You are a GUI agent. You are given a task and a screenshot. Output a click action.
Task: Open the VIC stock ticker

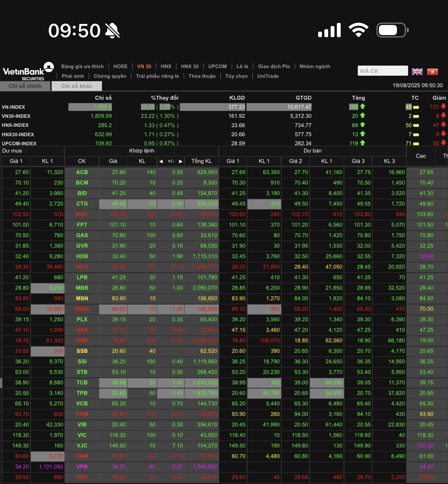(82, 435)
